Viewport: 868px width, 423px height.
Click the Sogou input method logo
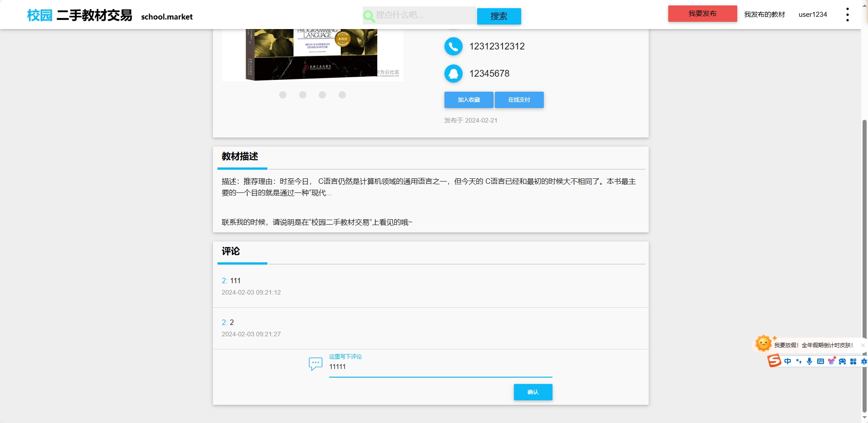click(774, 361)
